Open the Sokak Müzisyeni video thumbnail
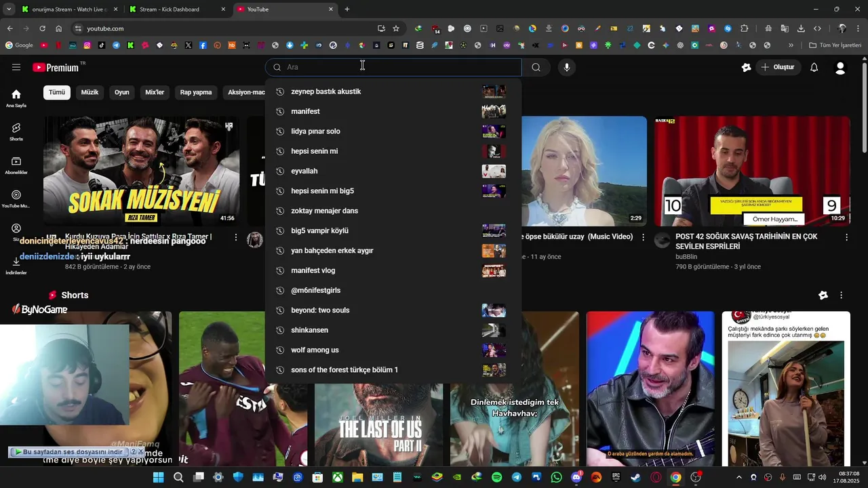Viewport: 868px width, 488px height. click(142, 171)
